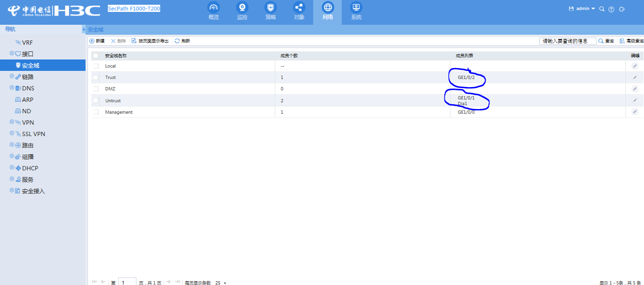This screenshot has height=285, width=644.
Task: Focus the query search input field
Action: 567,41
